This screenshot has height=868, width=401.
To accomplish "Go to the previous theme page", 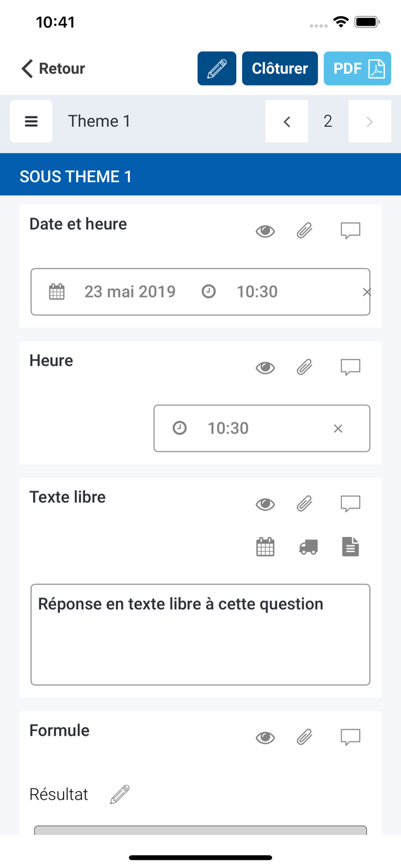I will click(286, 121).
